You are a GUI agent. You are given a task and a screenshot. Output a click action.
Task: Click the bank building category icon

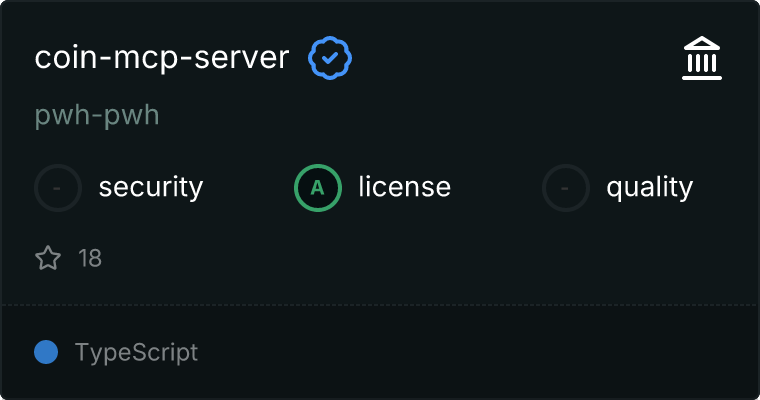pyautogui.click(x=702, y=59)
